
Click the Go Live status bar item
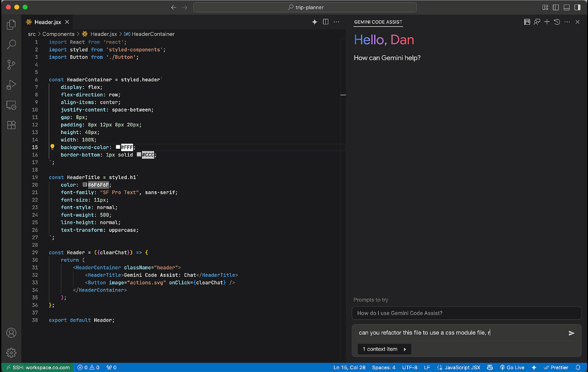512,367
